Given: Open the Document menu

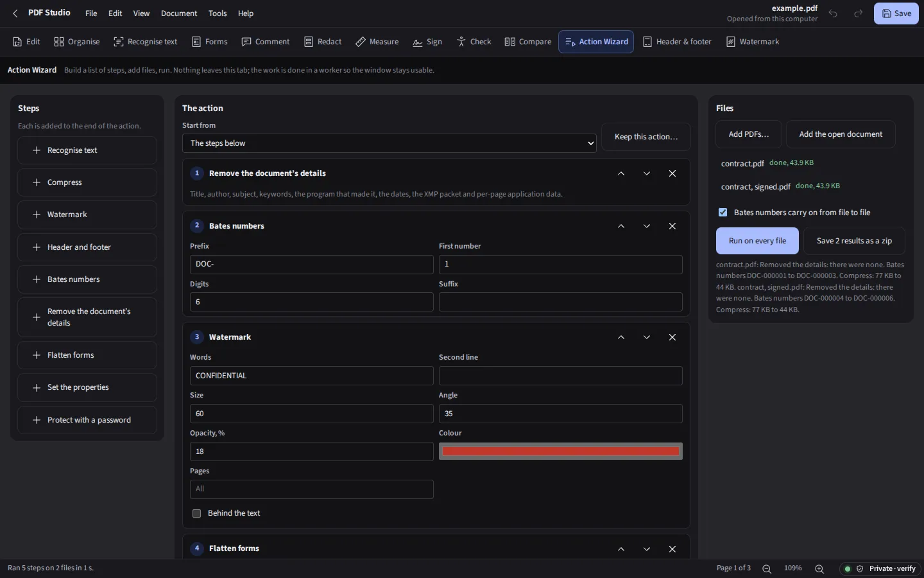Looking at the screenshot, I should [179, 13].
